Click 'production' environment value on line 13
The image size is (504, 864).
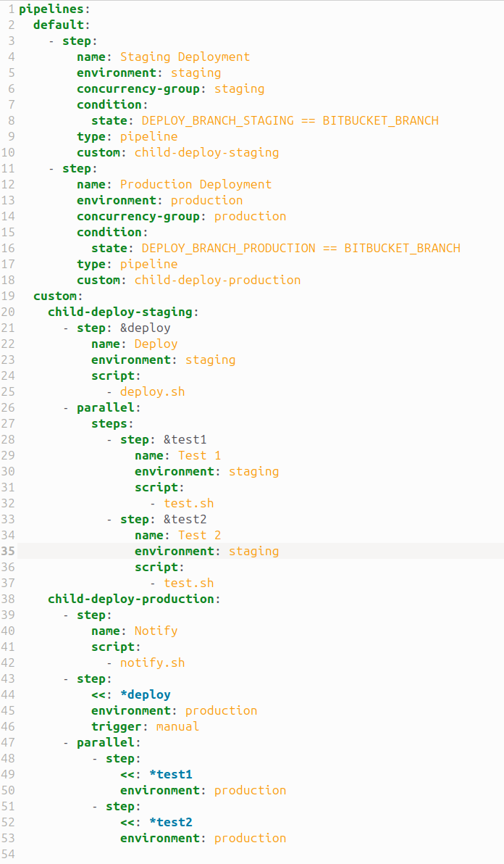point(207,201)
